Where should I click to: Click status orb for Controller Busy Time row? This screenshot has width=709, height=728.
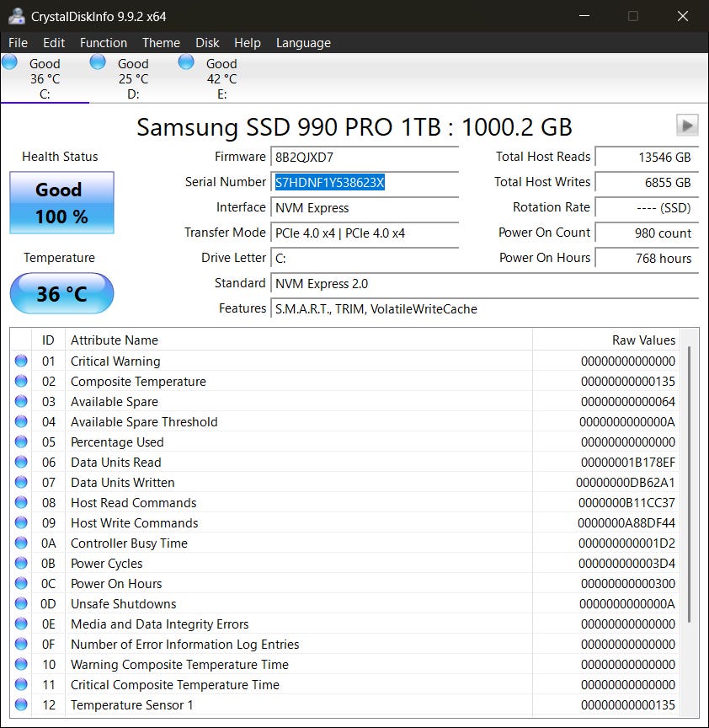[x=21, y=543]
